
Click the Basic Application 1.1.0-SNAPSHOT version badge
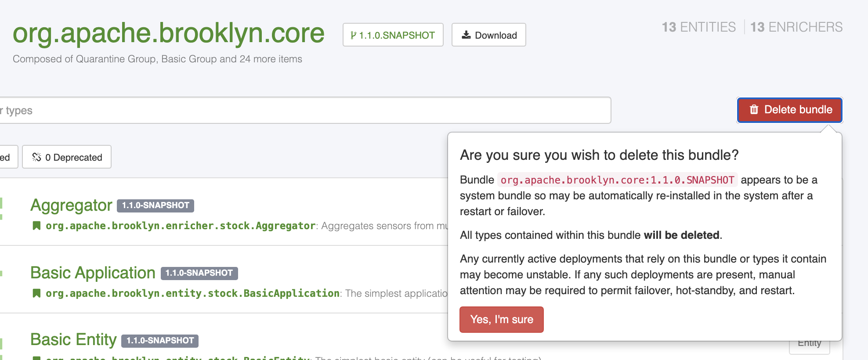[199, 273]
